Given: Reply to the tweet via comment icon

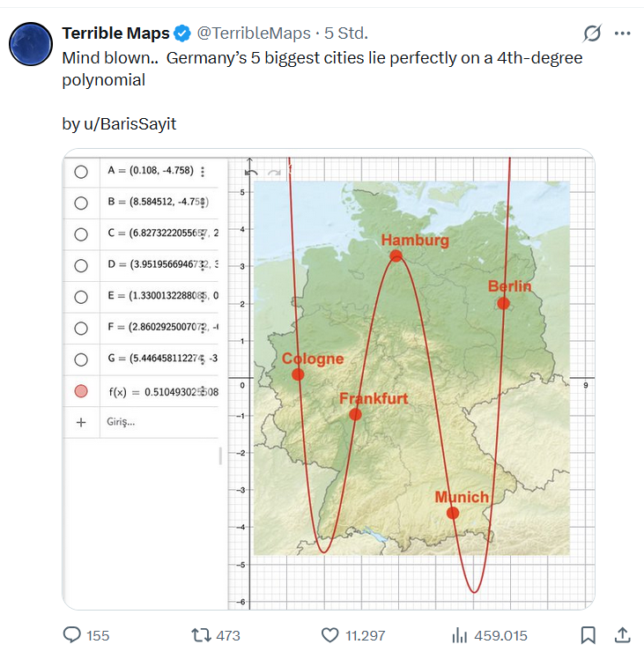Looking at the screenshot, I should tap(72, 634).
